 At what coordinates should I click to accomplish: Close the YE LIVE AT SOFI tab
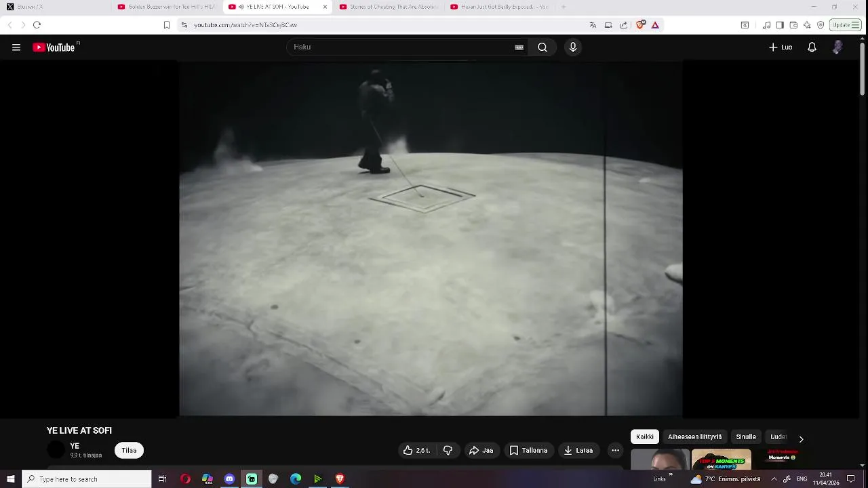click(x=325, y=7)
